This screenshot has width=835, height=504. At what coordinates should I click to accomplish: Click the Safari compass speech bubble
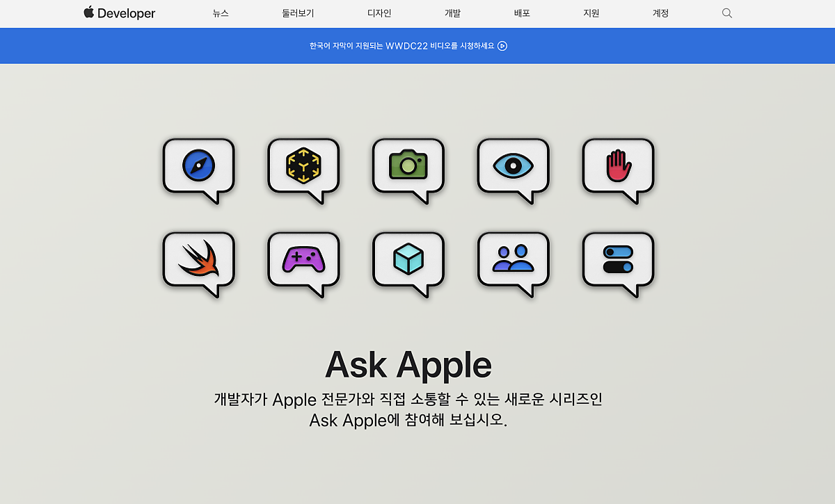(198, 170)
